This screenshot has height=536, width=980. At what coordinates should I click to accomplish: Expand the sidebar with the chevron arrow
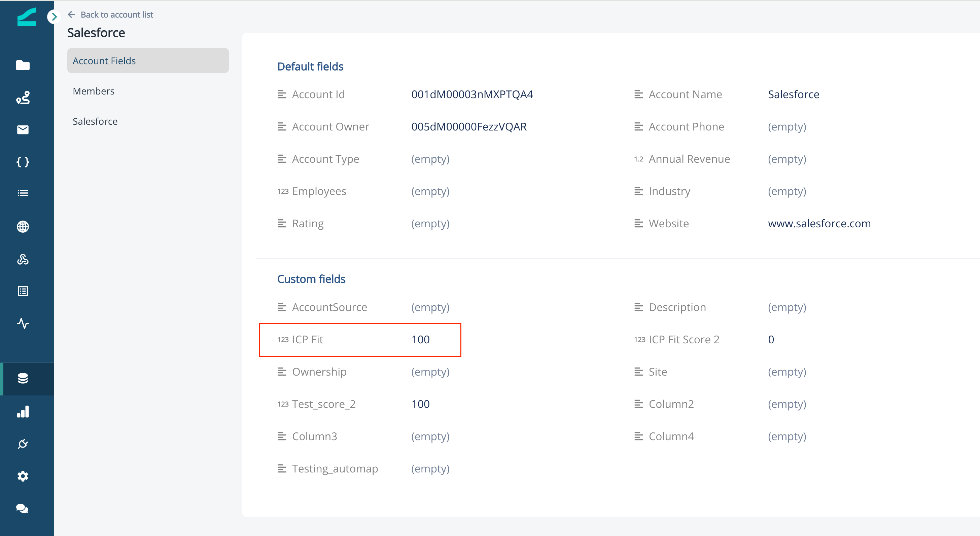tap(54, 17)
